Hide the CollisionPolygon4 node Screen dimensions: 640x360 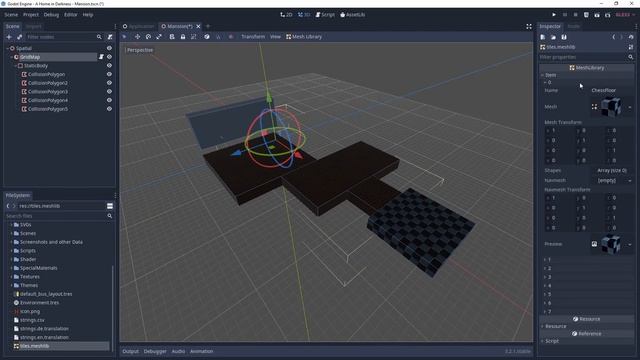[x=109, y=100]
